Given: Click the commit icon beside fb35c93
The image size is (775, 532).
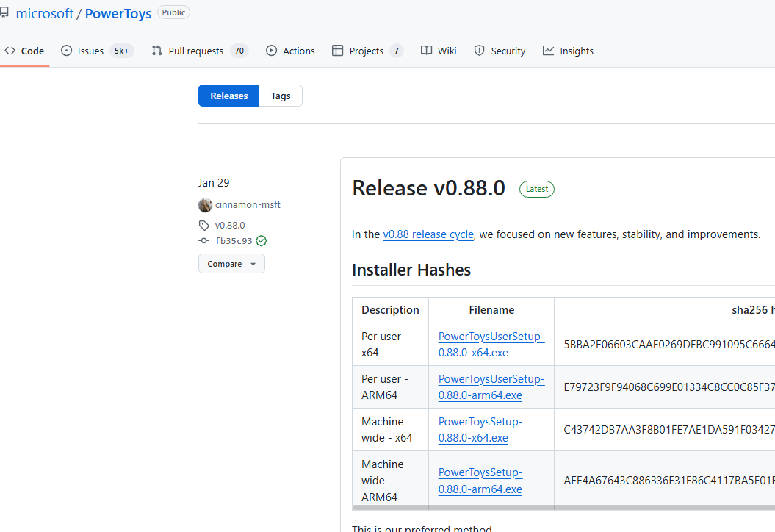Looking at the screenshot, I should tap(203, 241).
